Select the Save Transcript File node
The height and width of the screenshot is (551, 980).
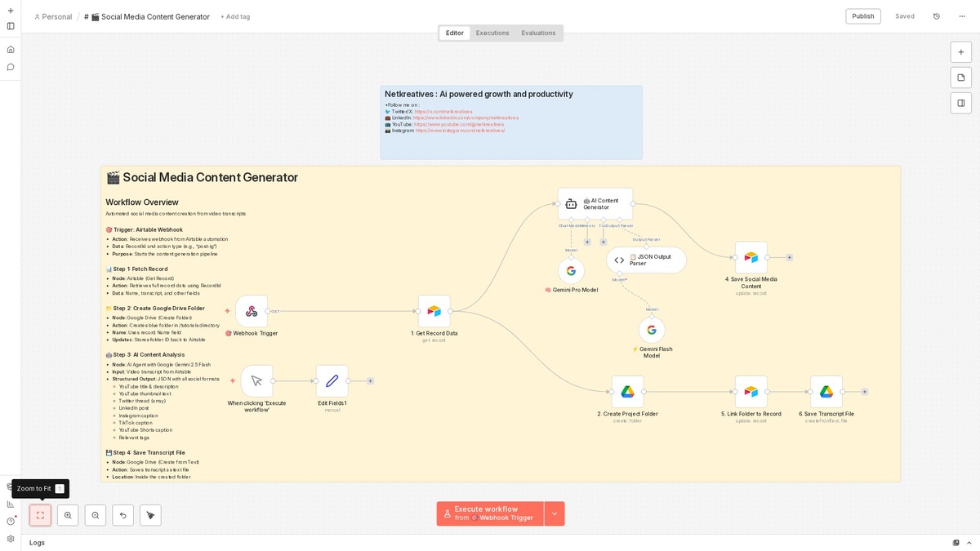(x=826, y=392)
